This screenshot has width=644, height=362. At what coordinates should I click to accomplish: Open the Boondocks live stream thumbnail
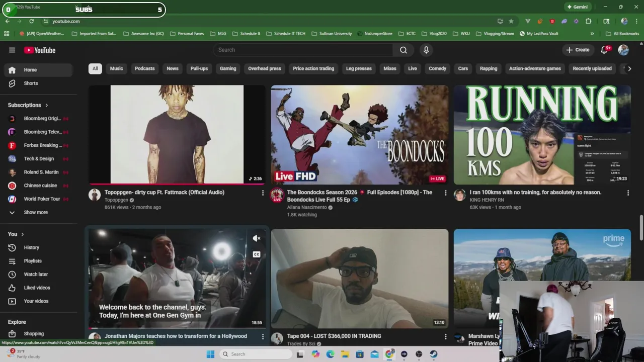point(359,135)
